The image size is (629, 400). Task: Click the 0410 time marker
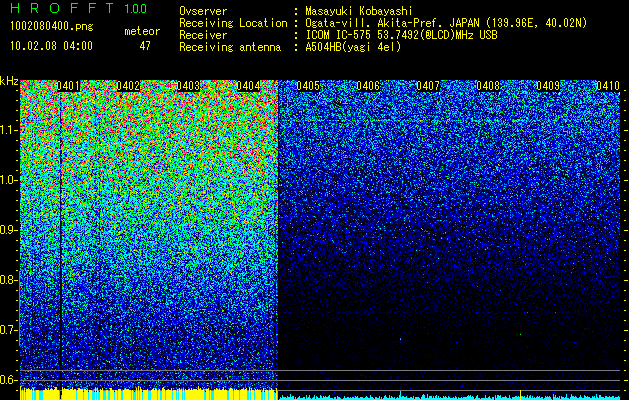tap(608, 86)
